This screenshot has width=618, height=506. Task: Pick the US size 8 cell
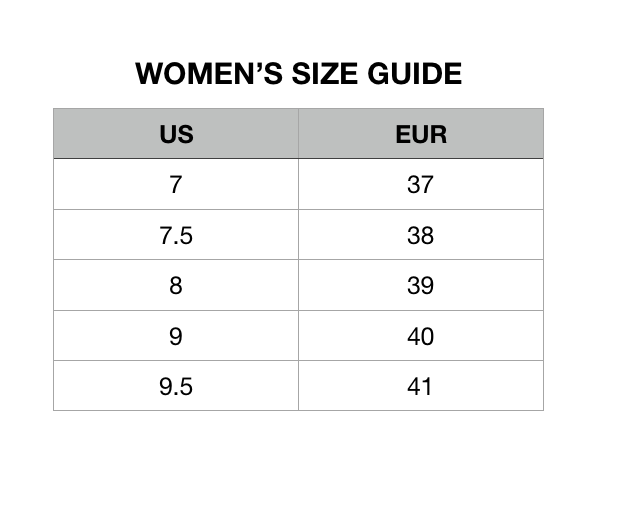pyautogui.click(x=176, y=286)
